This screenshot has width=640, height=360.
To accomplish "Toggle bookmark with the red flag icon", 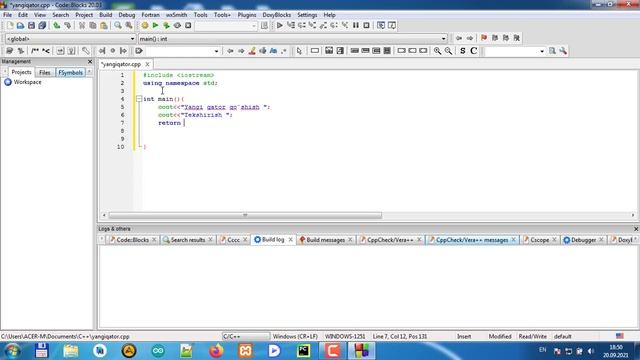I will tap(484, 38).
